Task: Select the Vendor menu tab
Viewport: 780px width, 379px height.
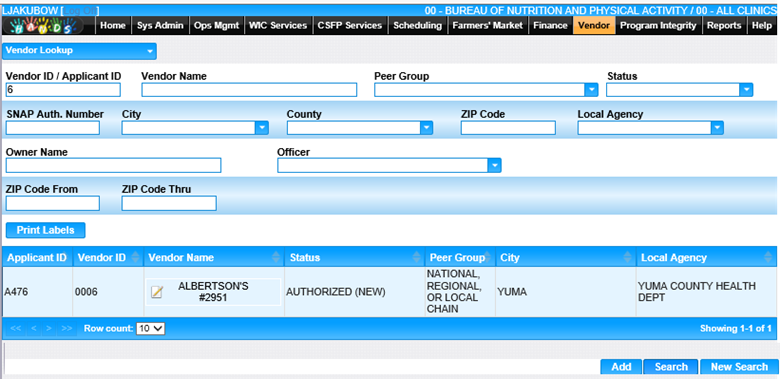Action: point(594,25)
